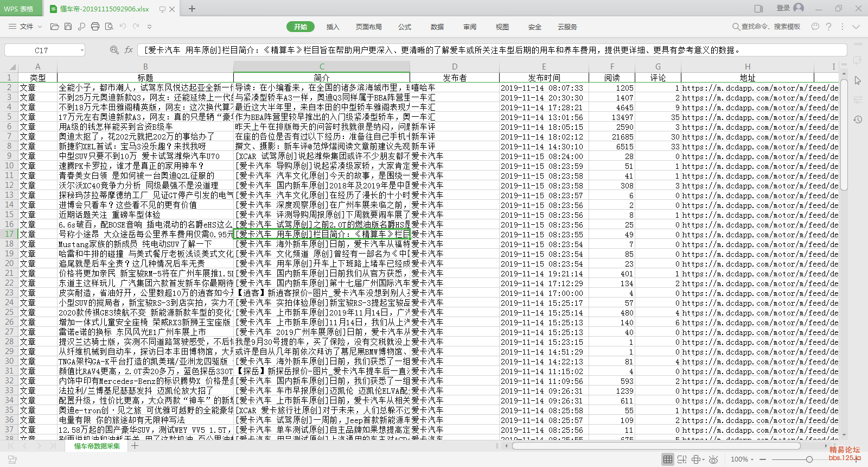The height and width of the screenshot is (467, 868).
Task: Toggle eye protection mode icon
Action: click(714, 459)
